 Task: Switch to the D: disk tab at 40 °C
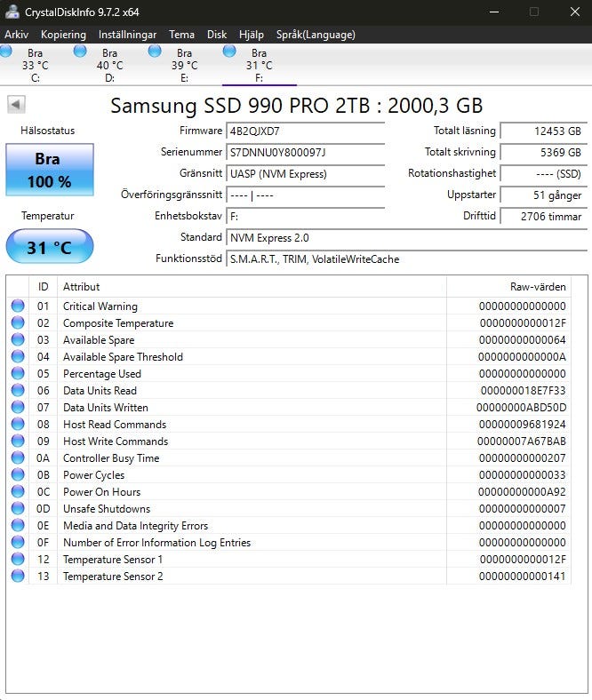click(x=109, y=65)
